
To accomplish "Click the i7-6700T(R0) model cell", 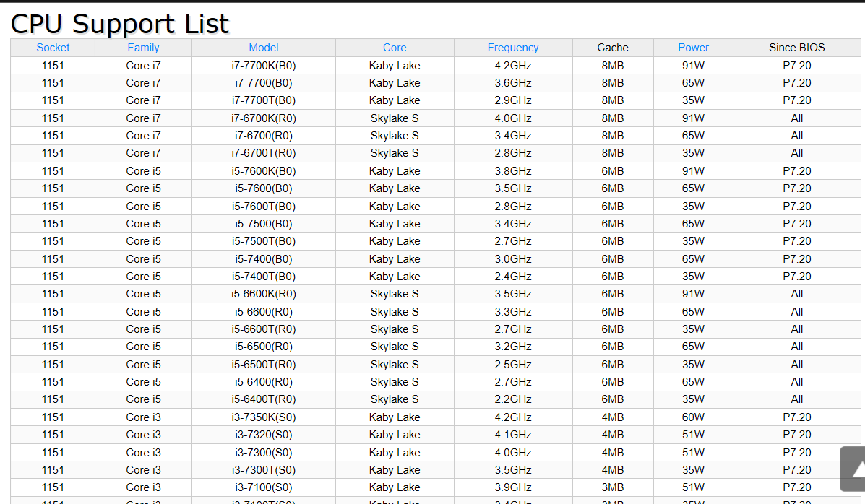I will 264,153.
